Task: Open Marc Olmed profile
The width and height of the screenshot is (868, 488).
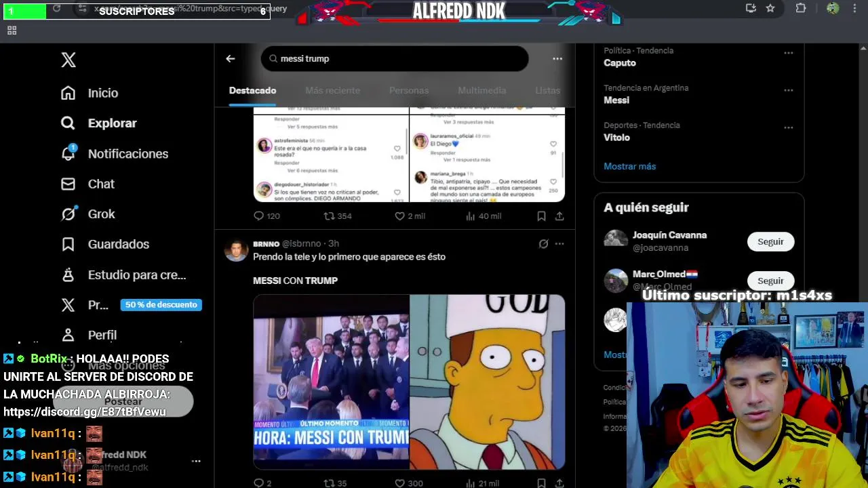Action: [x=665, y=274]
